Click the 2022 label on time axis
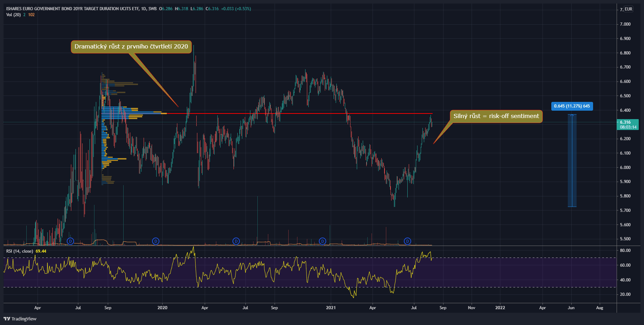 point(500,308)
